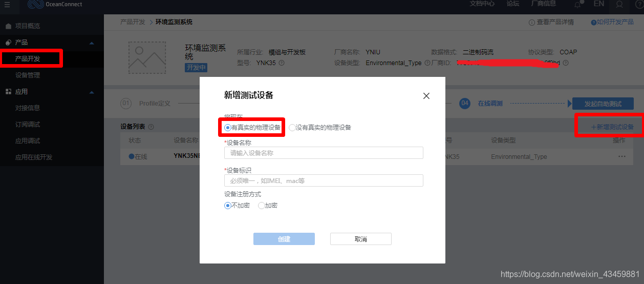The image size is (644, 284).
Task: Click 发起自助测试 button
Action: (x=603, y=104)
